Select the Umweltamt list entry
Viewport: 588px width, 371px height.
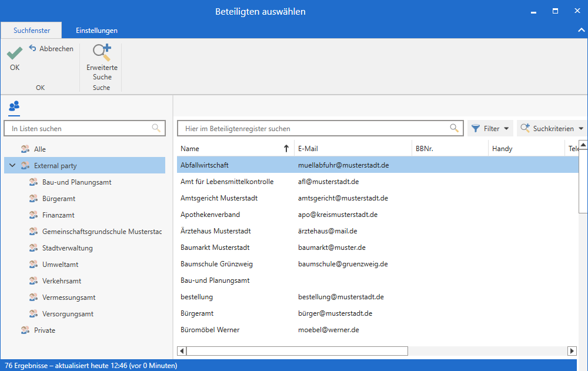[60, 265]
